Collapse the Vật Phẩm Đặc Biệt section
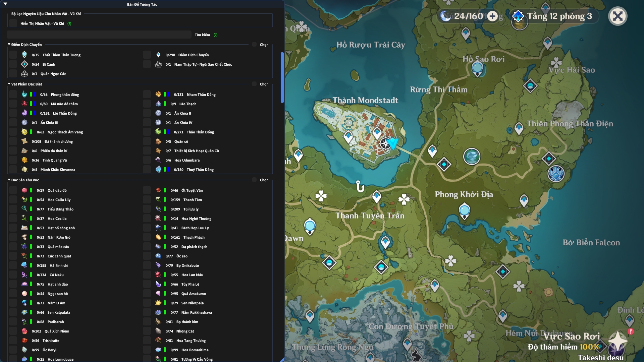Screen dimensions: 644x362 coord(9,84)
